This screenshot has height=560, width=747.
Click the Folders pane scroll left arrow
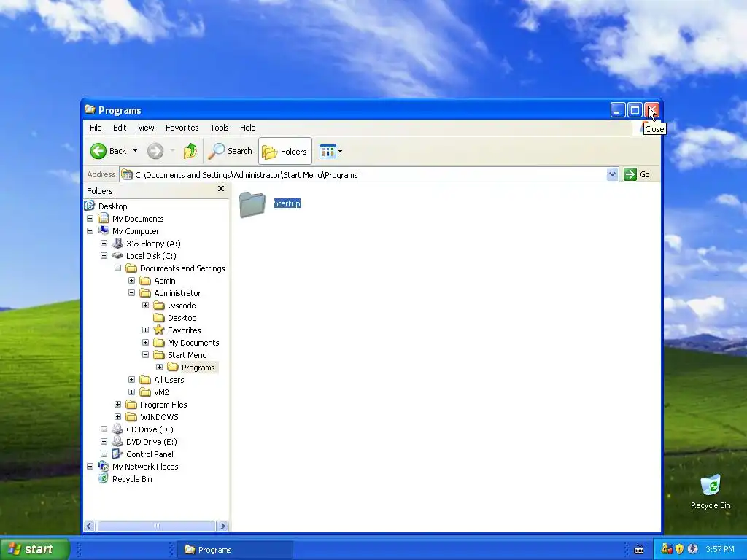click(89, 526)
